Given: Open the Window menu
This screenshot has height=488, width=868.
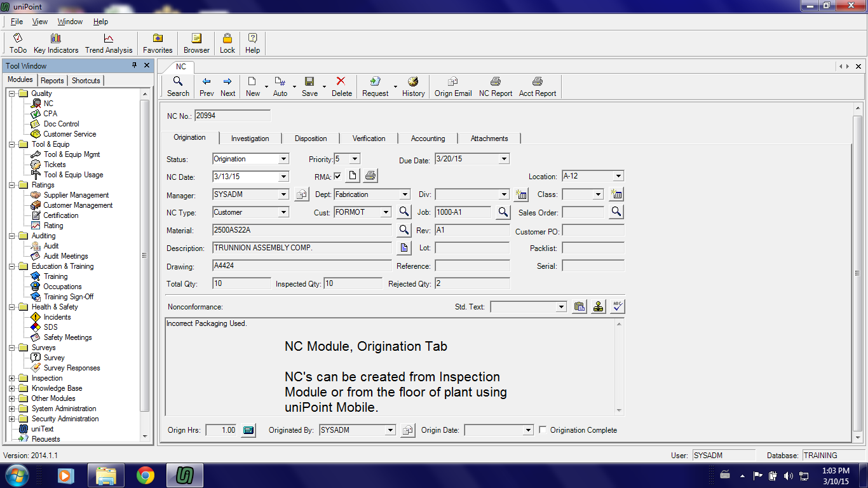Looking at the screenshot, I should pos(70,22).
